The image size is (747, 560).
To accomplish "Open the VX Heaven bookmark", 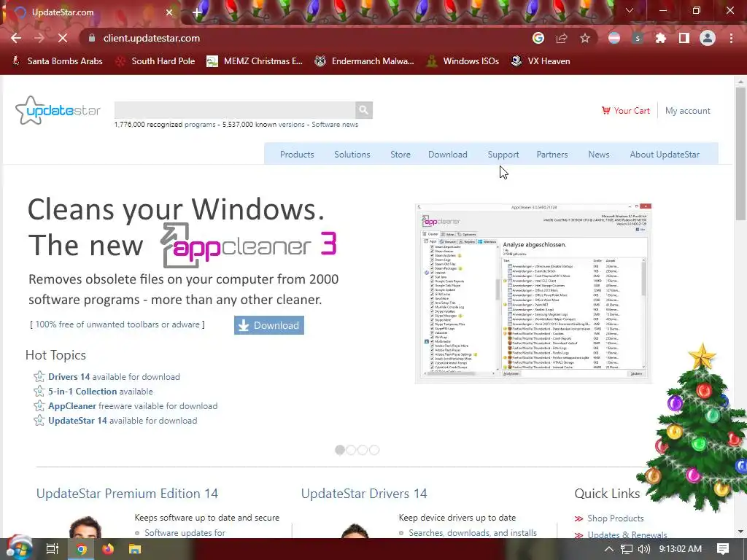I will pos(541,61).
